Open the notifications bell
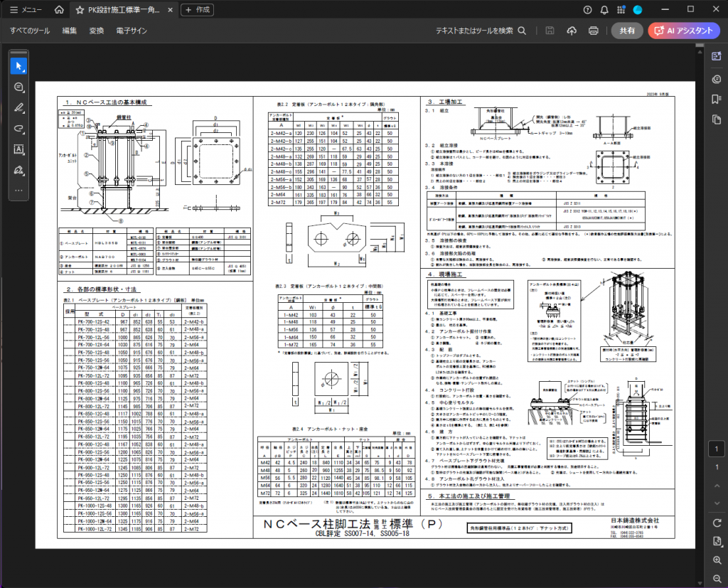The width and height of the screenshot is (728, 588). click(x=604, y=10)
